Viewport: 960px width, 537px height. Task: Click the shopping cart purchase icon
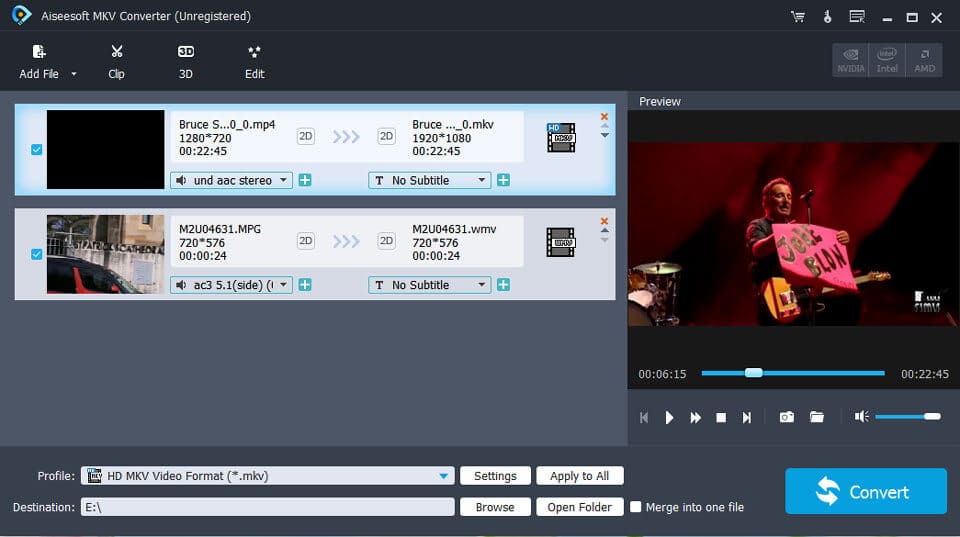798,17
